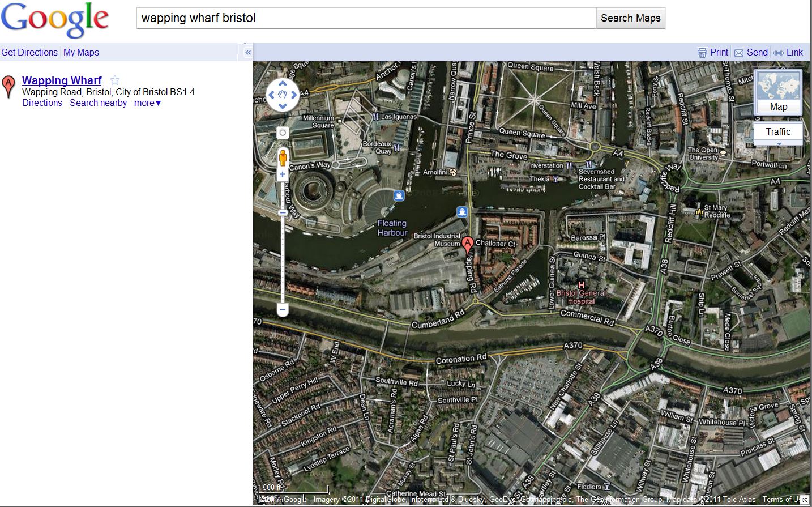Click the Arnolfini art palette icon
Screen dimensions: 812x507
click(x=453, y=172)
